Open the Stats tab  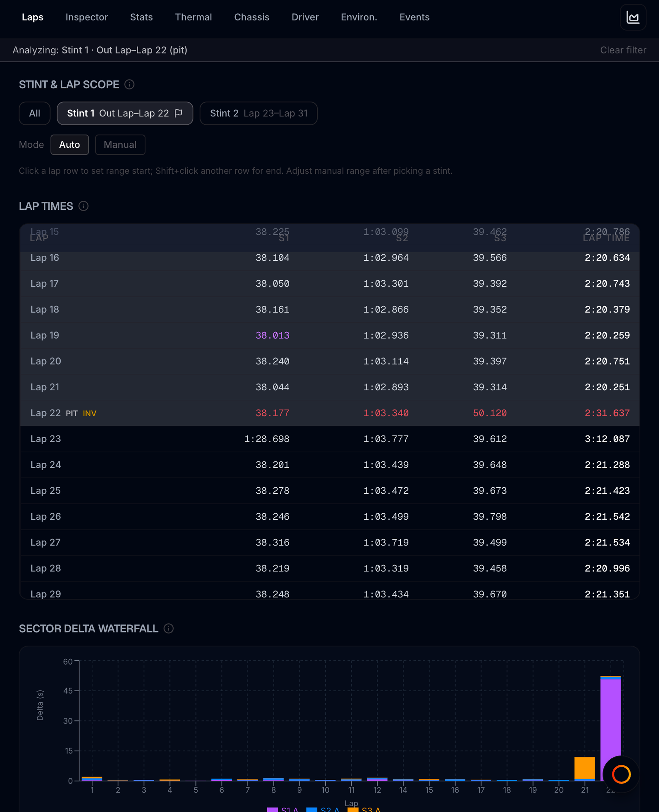tap(141, 17)
